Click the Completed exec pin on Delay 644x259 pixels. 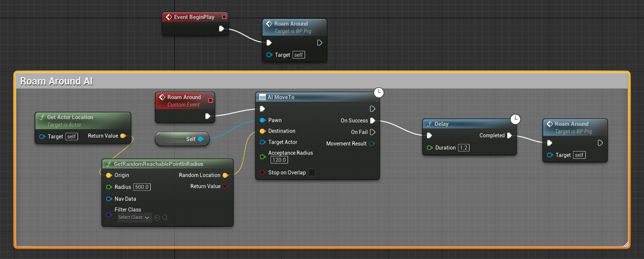coord(510,135)
